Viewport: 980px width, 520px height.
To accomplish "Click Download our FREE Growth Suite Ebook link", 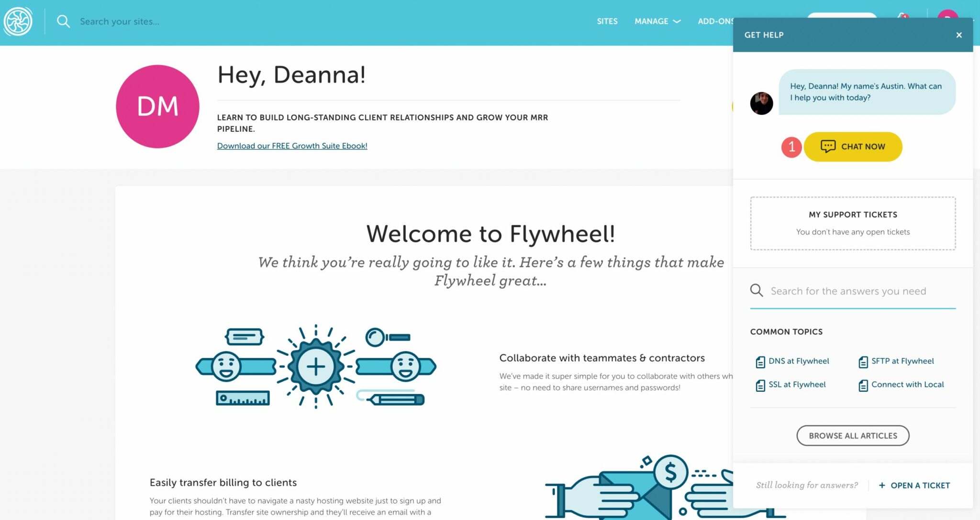I will pos(292,146).
